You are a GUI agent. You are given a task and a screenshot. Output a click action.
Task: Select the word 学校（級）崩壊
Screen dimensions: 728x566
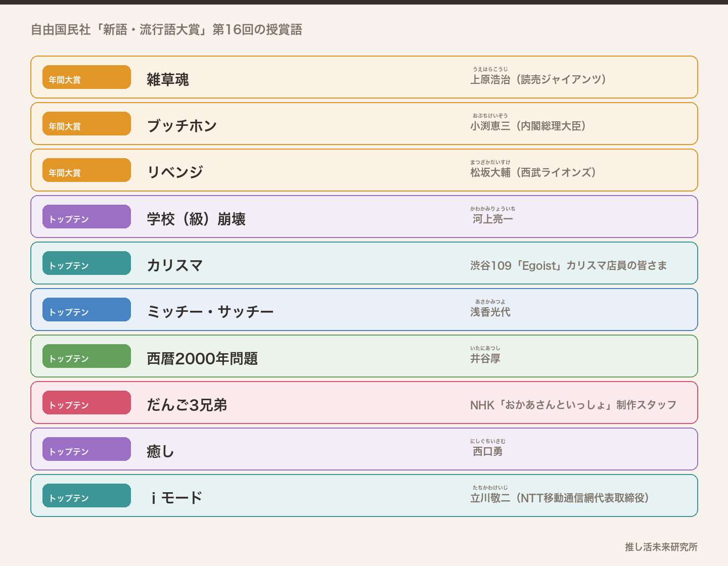click(x=196, y=219)
